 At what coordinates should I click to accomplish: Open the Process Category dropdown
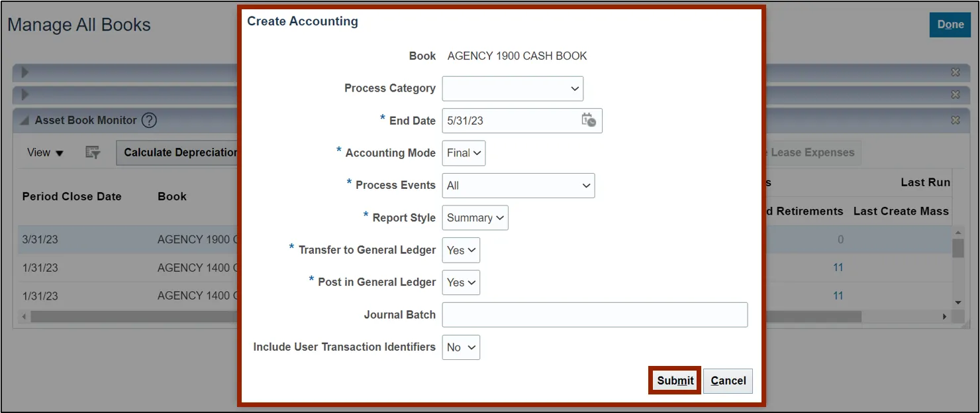(513, 88)
